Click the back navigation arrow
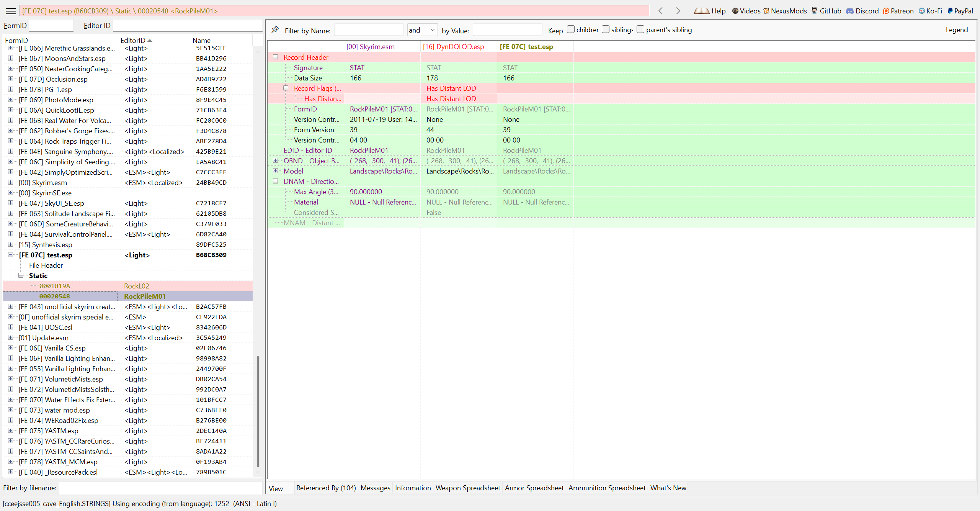This screenshot has width=980, height=511. click(660, 11)
